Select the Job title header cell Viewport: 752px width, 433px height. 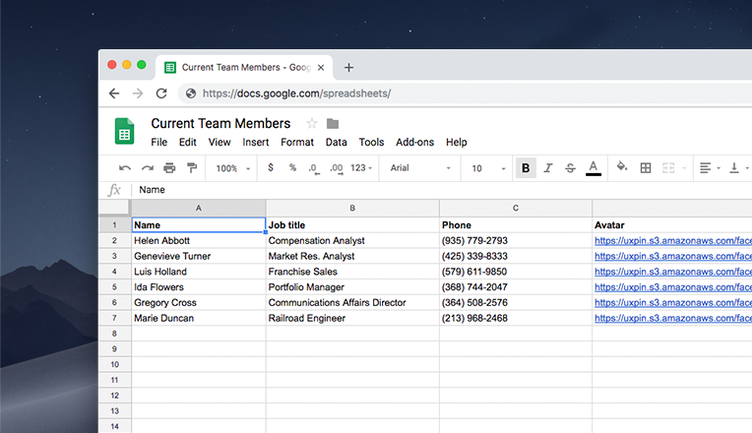point(352,225)
